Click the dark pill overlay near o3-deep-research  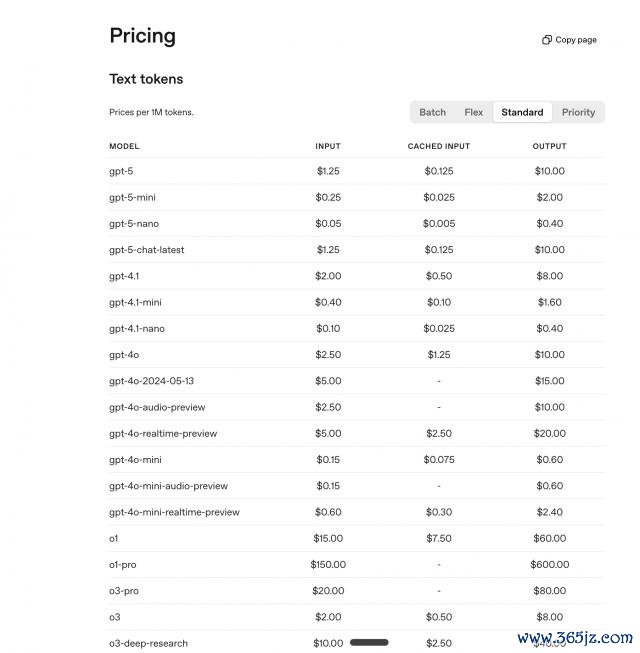click(369, 642)
